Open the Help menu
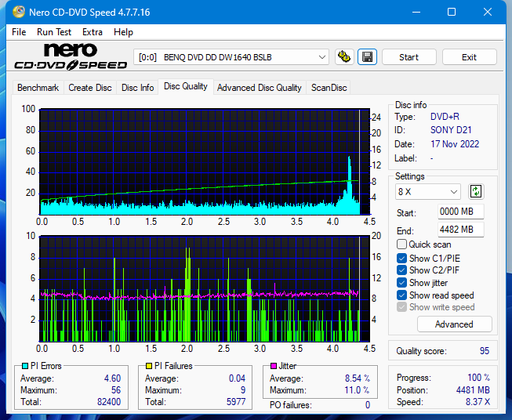Image resolution: width=512 pixels, height=420 pixels. 123,32
